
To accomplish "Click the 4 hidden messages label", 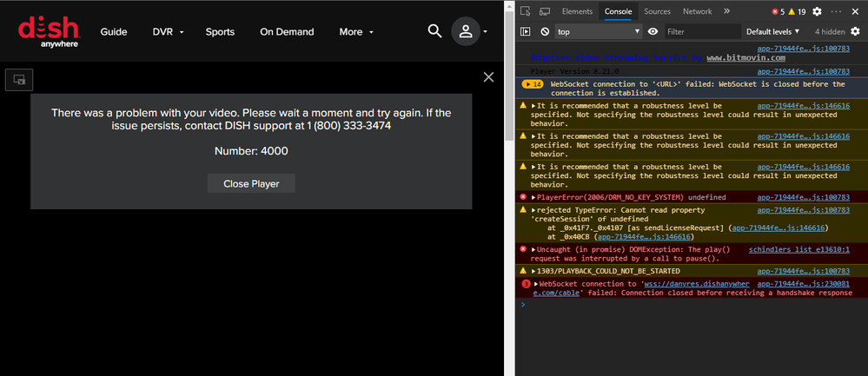I will coord(829,31).
